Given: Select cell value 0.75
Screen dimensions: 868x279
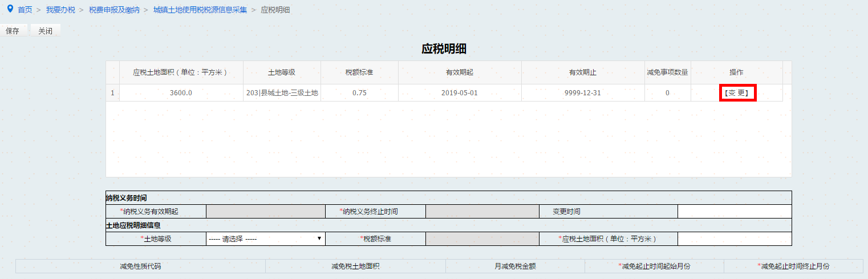Looking at the screenshot, I should click(x=359, y=93).
